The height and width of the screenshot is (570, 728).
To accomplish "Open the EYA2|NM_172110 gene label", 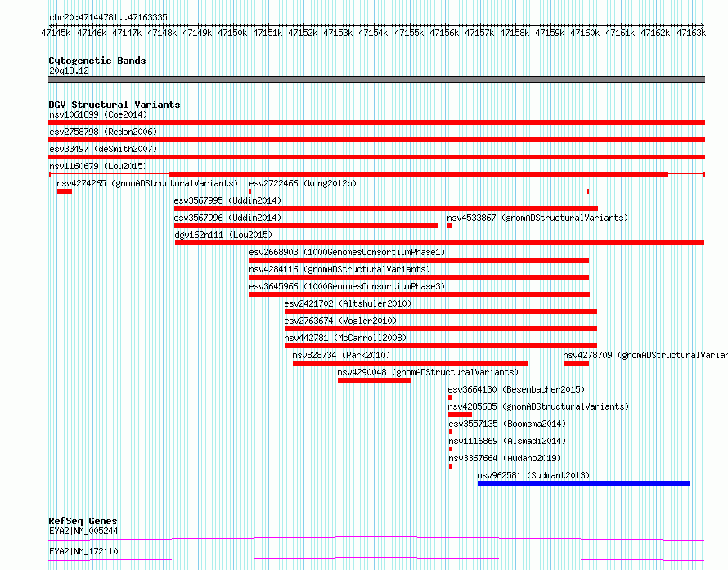I will 83,551.
